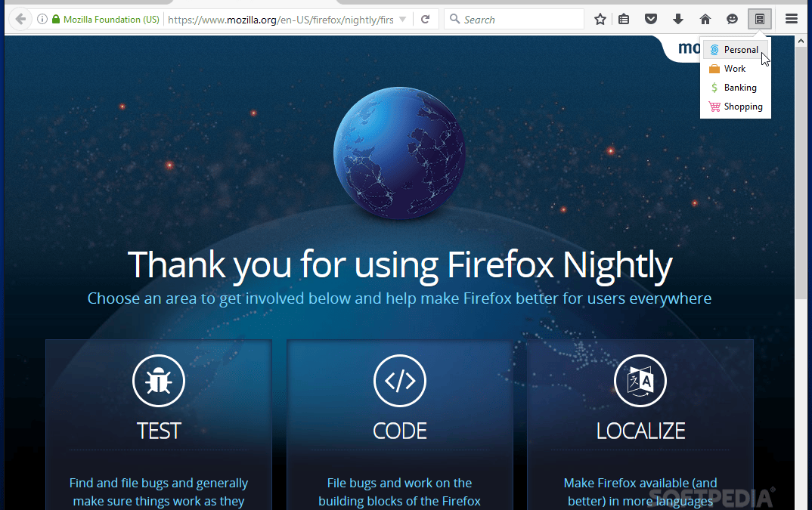This screenshot has width=812, height=510.
Task: Click the 'Find and file bugs' description
Action: point(159,492)
